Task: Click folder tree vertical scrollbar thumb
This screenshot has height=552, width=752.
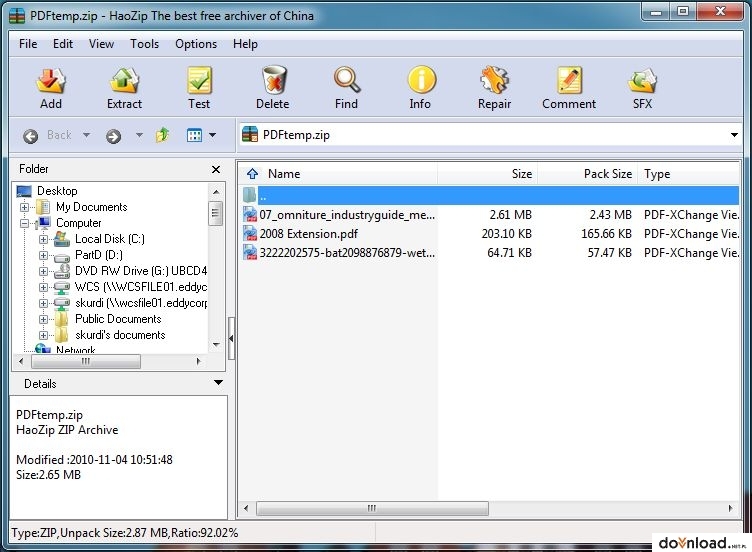Action: [x=215, y=213]
